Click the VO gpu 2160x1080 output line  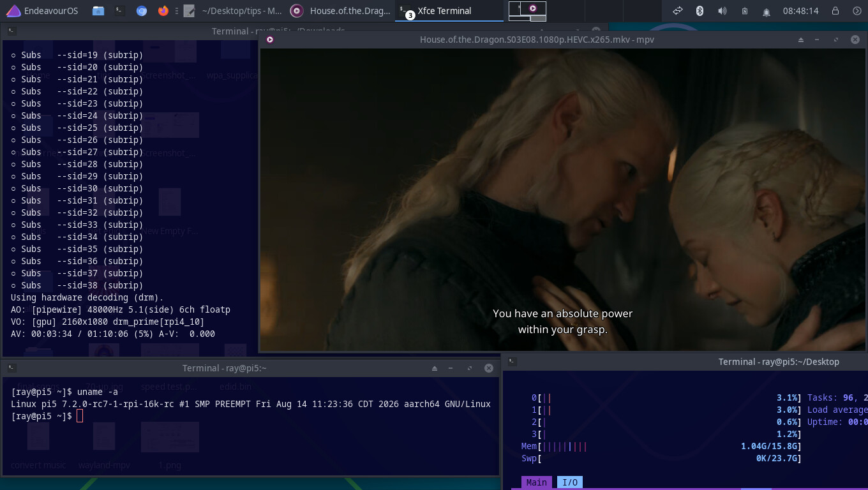pos(108,322)
